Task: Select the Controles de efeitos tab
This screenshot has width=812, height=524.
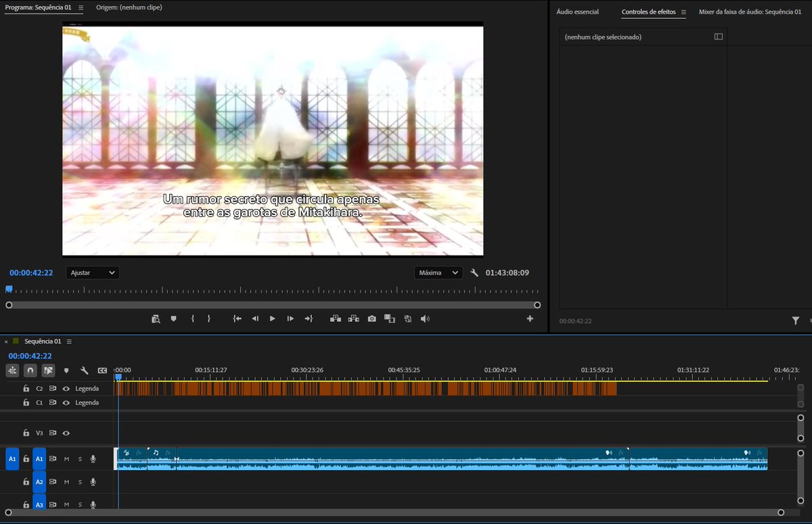Action: (648, 12)
